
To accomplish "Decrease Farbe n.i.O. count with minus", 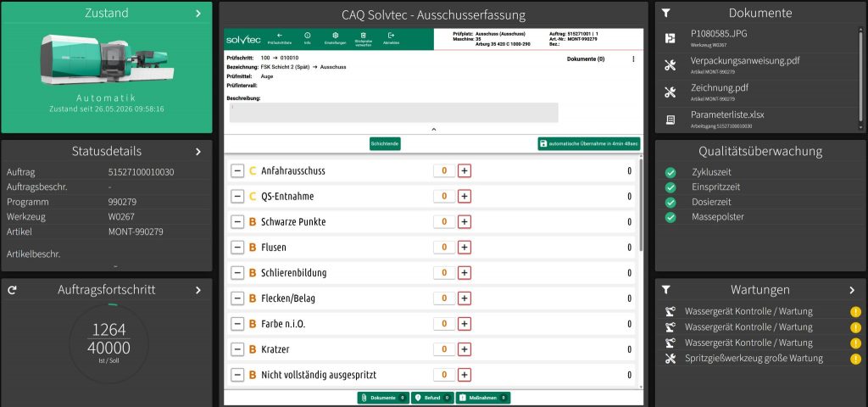I will tap(237, 324).
